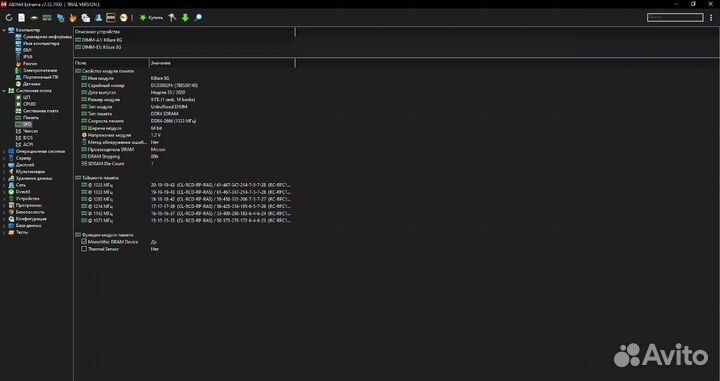Image resolution: width=720 pixels, height=381 pixels.
Task: Expand the Мультимедиа tree node
Action: [x=5, y=172]
